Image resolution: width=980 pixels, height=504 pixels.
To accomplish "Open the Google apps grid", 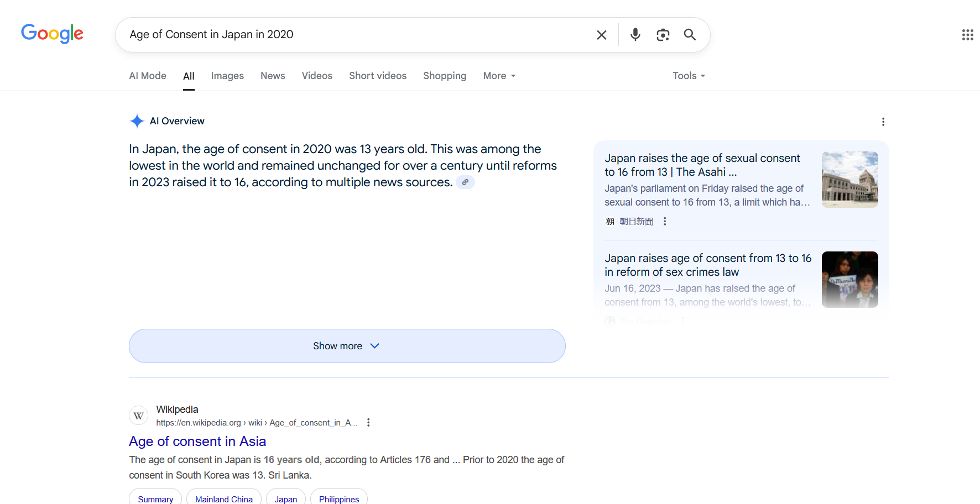I will (x=967, y=35).
